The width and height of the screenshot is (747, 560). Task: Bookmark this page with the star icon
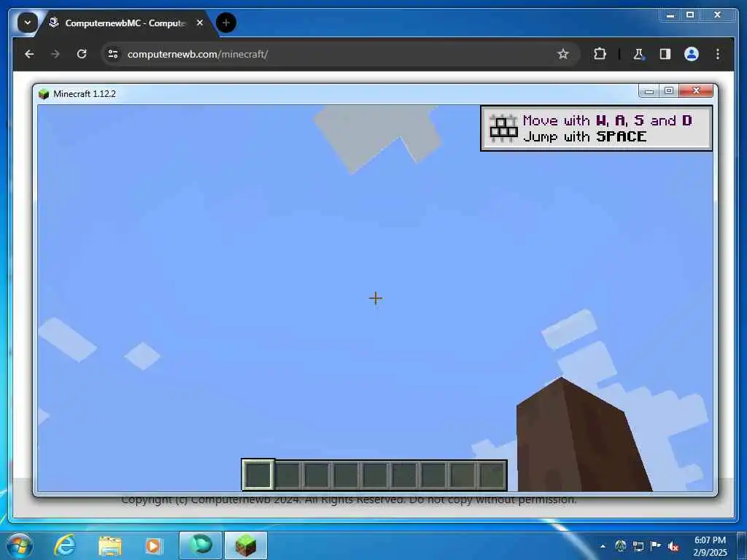563,54
